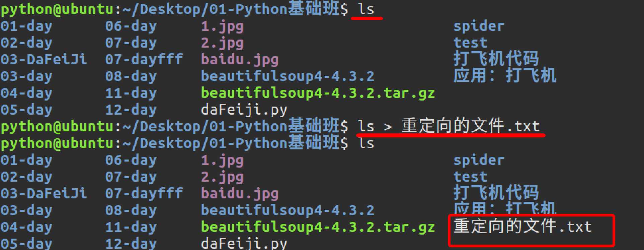644x250 pixels.
Task: Select the first underlined ls command
Action: pos(366,9)
